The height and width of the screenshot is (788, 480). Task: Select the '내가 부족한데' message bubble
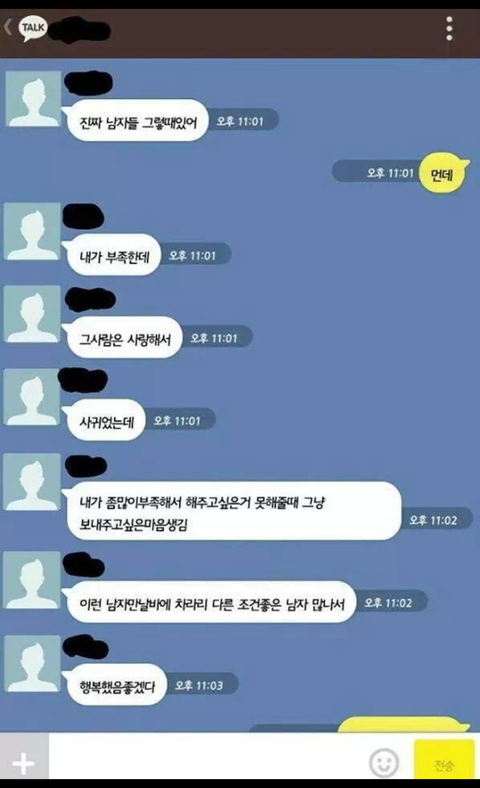(114, 255)
